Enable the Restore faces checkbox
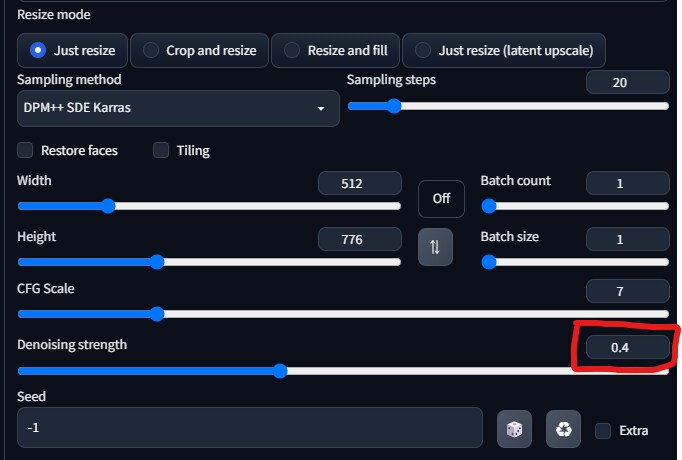Image resolution: width=682 pixels, height=460 pixels. [x=26, y=150]
